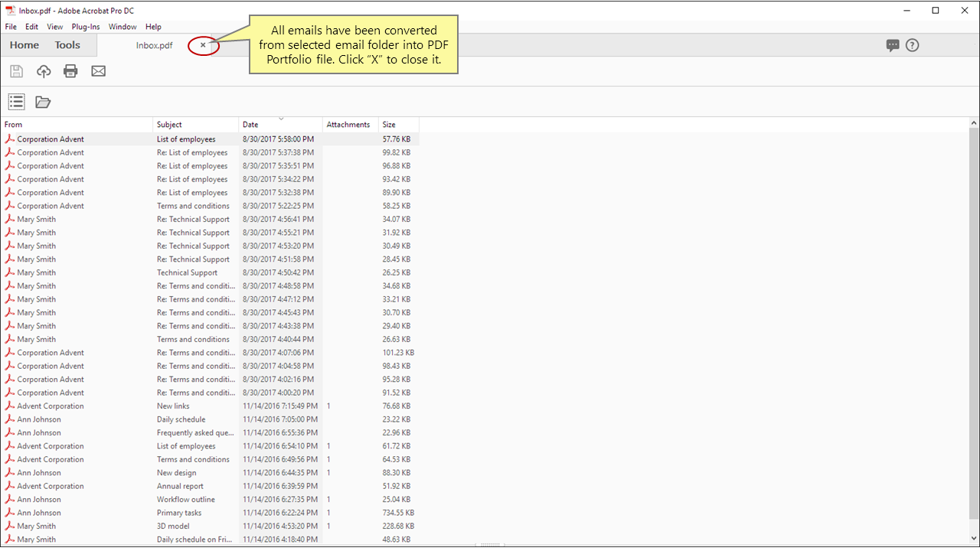This screenshot has width=980, height=551.
Task: Click date '11/14/2016 4:18:40 PM'
Action: point(280,540)
